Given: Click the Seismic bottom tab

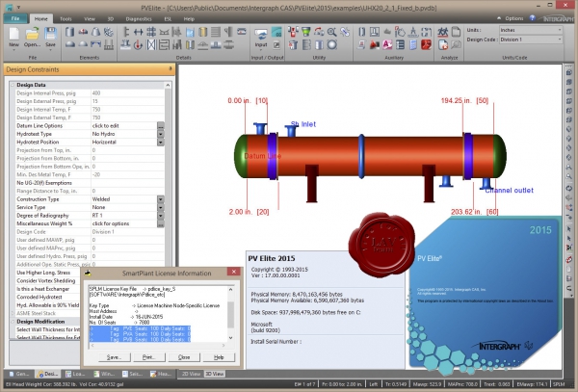Looking at the screenshot, I should [x=132, y=374].
